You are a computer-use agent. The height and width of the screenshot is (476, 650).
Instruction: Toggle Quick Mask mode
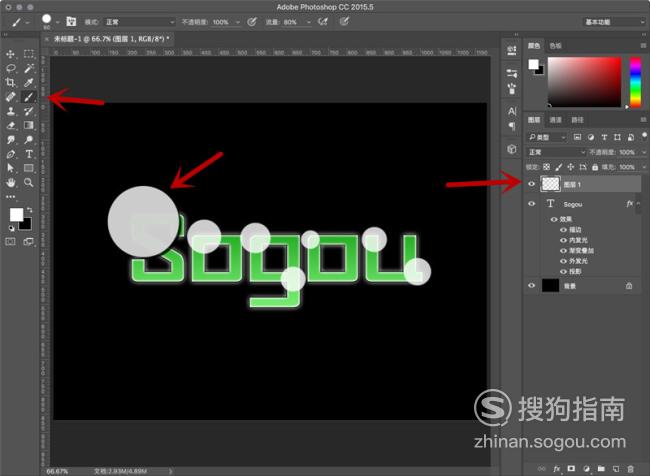click(x=11, y=241)
